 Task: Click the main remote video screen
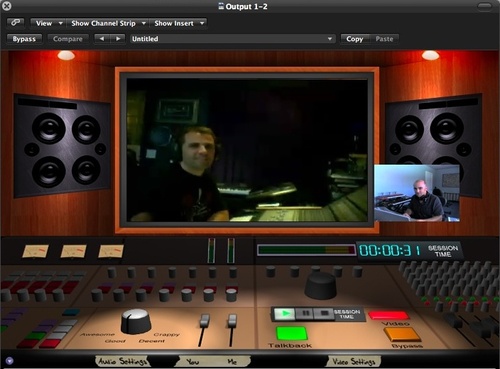tap(247, 150)
